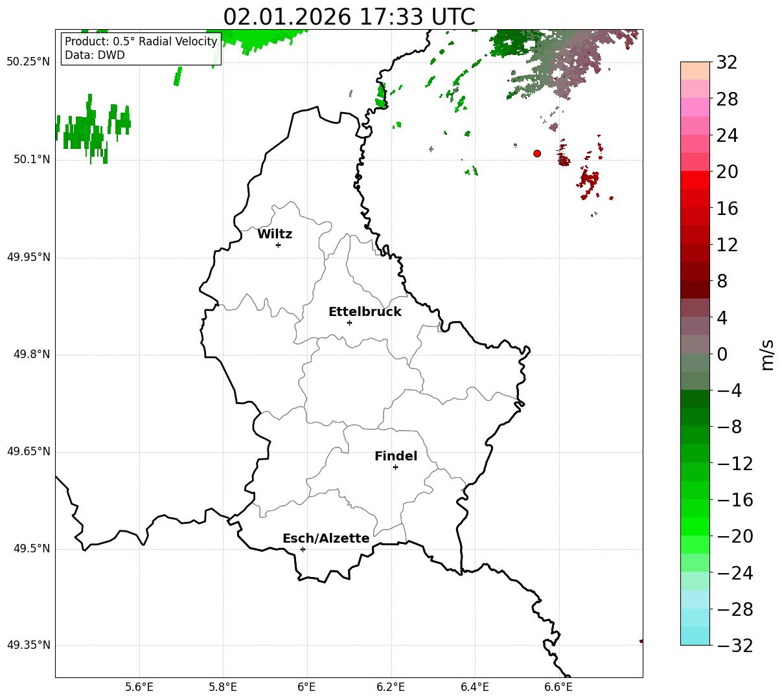Click the 5.6°E longitude label

pyautogui.click(x=139, y=687)
